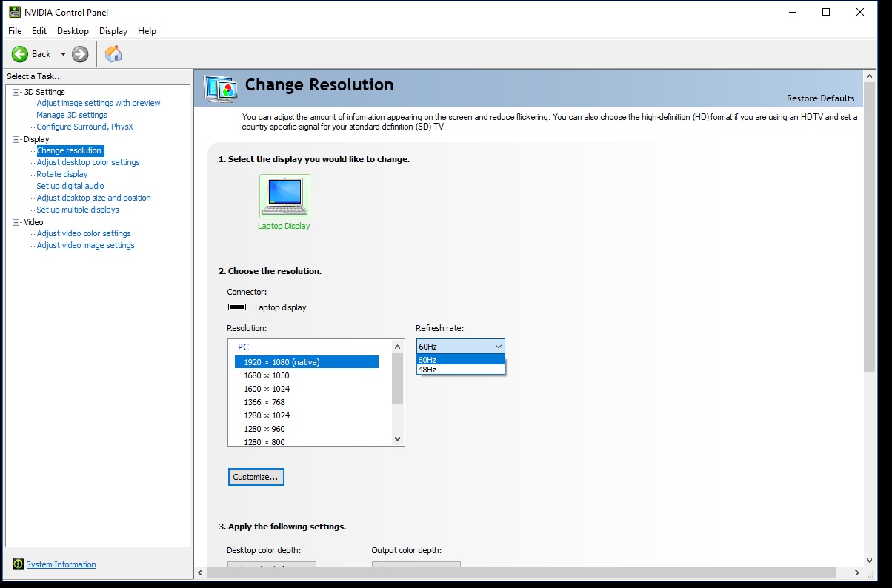
Task: Select 1920 × 1080 (native) resolution
Action: 307,362
